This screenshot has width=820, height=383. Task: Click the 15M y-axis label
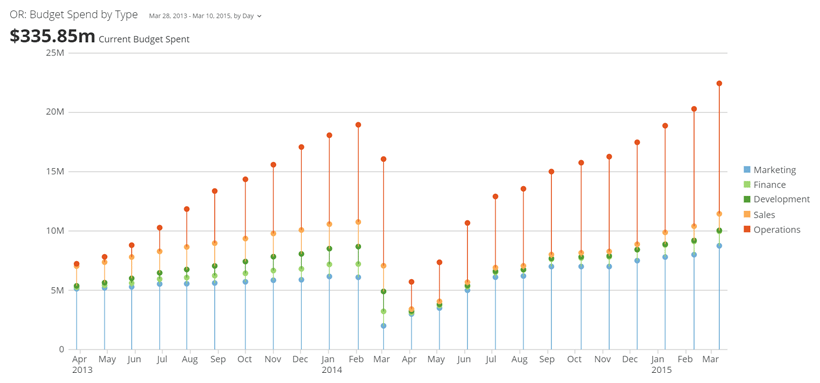[x=55, y=172]
